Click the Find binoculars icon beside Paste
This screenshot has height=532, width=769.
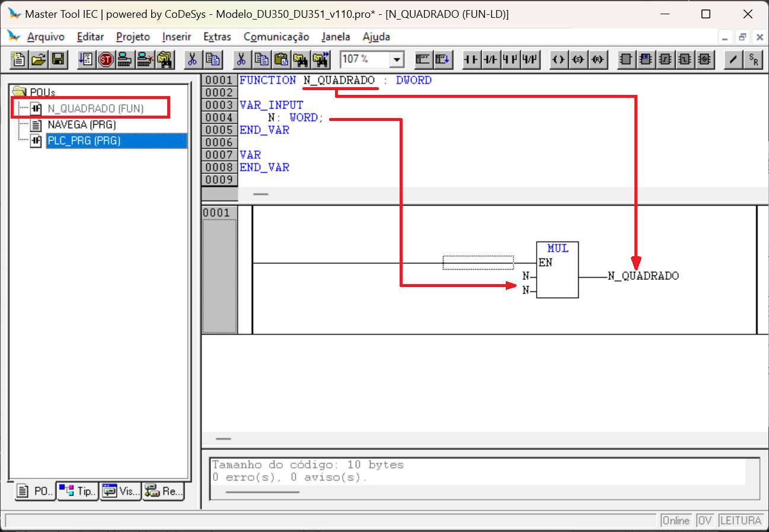click(x=301, y=59)
